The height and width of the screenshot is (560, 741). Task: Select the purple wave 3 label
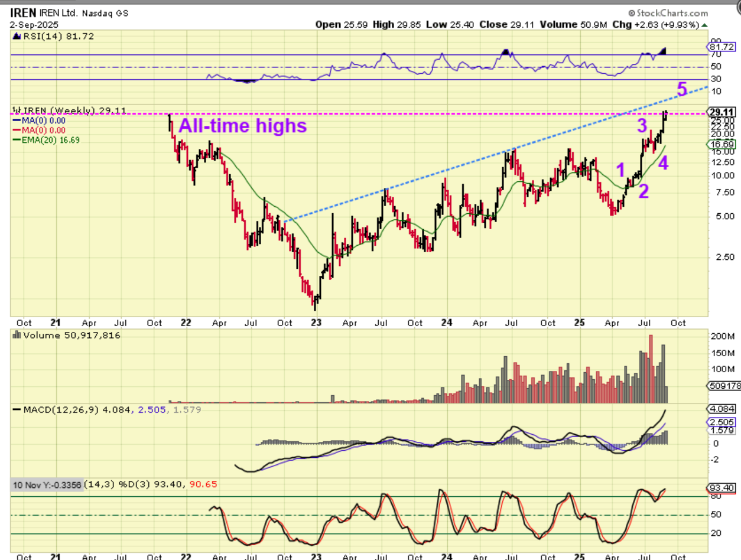tap(642, 125)
